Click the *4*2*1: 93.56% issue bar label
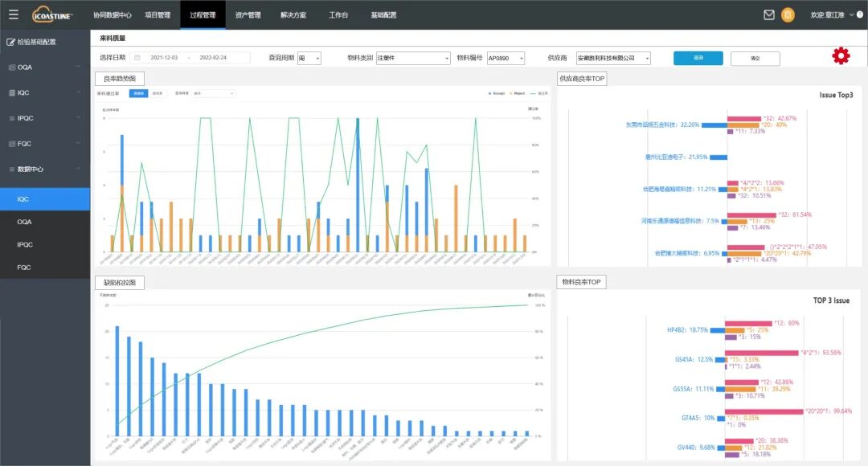This screenshot has height=466, width=868. coord(821,353)
